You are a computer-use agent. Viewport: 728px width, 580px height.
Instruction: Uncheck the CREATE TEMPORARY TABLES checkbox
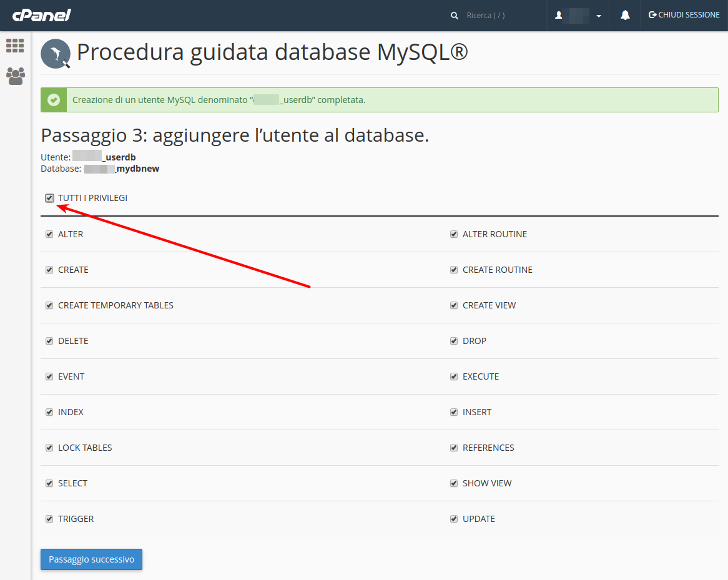pos(49,305)
